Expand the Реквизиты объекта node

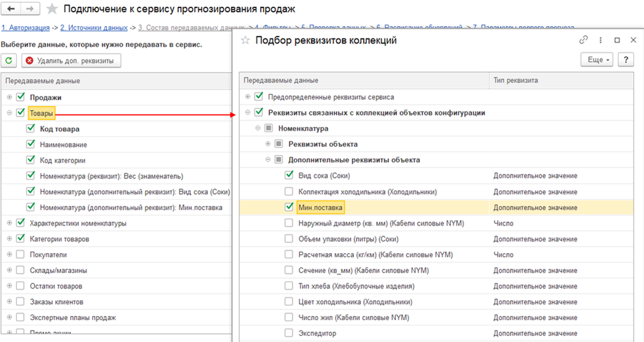[268, 144]
